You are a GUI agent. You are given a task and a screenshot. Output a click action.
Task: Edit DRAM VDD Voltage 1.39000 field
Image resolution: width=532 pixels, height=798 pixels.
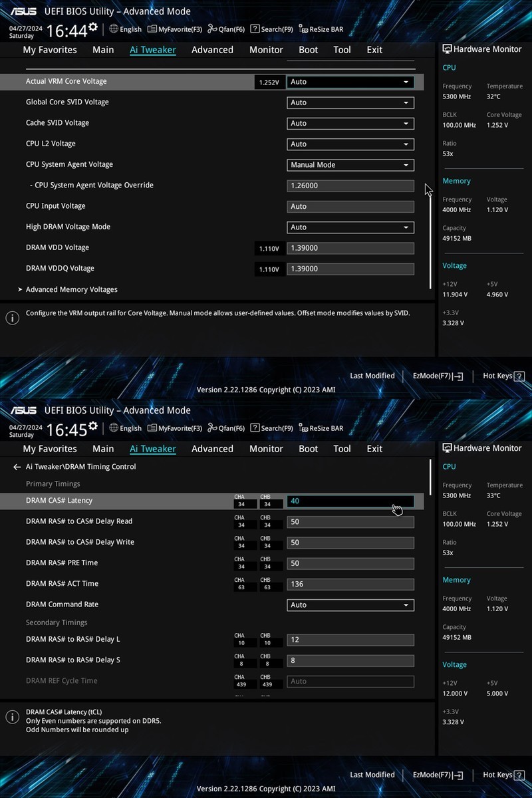(x=350, y=248)
